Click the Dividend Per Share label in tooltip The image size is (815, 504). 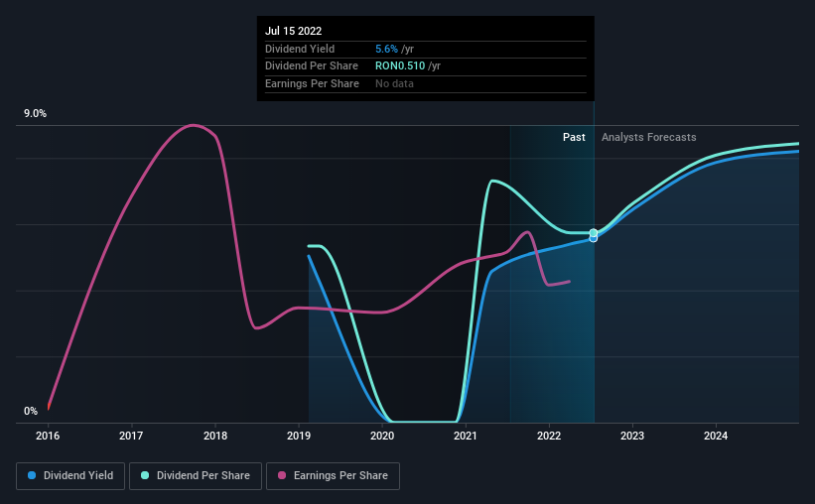pos(312,66)
